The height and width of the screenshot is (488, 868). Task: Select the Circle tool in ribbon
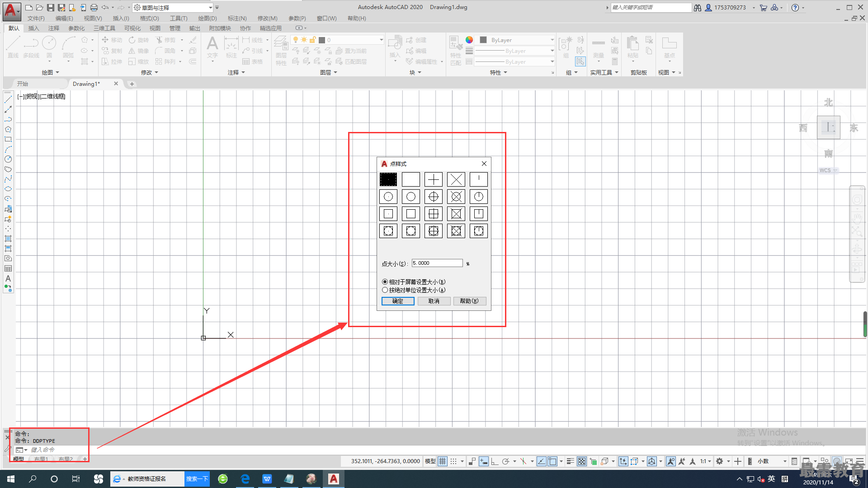coord(49,47)
